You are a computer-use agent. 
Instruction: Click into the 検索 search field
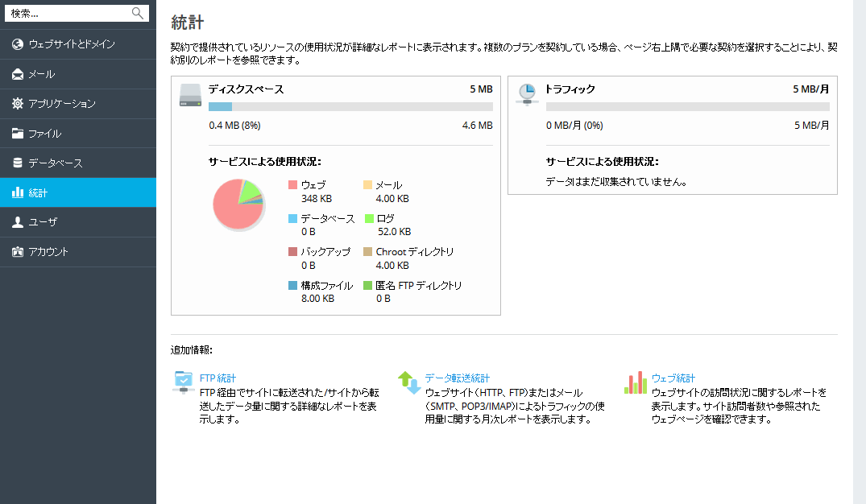pyautogui.click(x=68, y=13)
